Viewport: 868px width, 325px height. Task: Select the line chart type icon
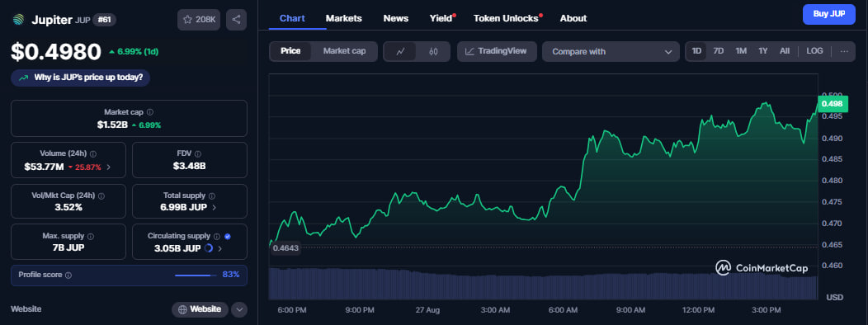point(401,51)
